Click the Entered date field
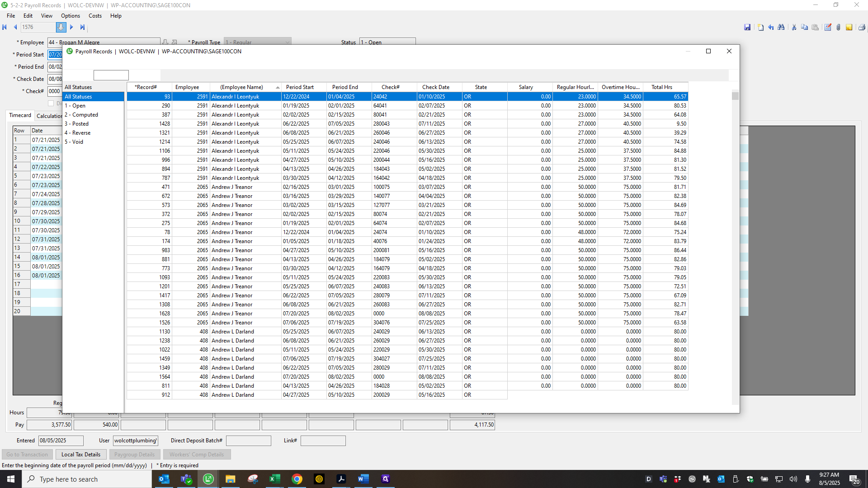 61,441
